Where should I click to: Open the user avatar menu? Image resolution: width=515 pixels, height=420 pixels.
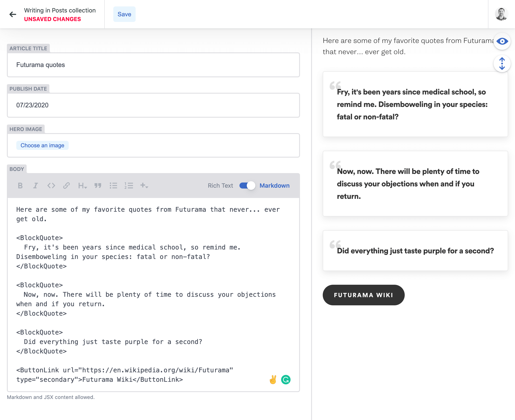pyautogui.click(x=502, y=14)
